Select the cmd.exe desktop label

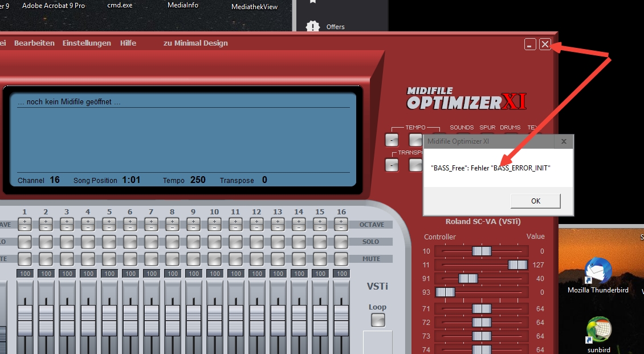click(120, 5)
